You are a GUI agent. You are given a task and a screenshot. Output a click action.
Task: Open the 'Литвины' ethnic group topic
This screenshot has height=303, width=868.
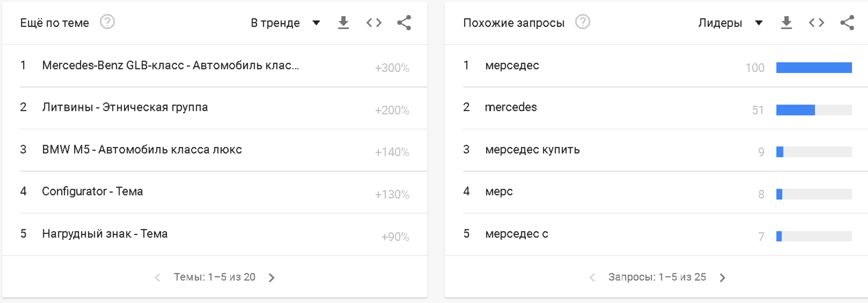125,107
